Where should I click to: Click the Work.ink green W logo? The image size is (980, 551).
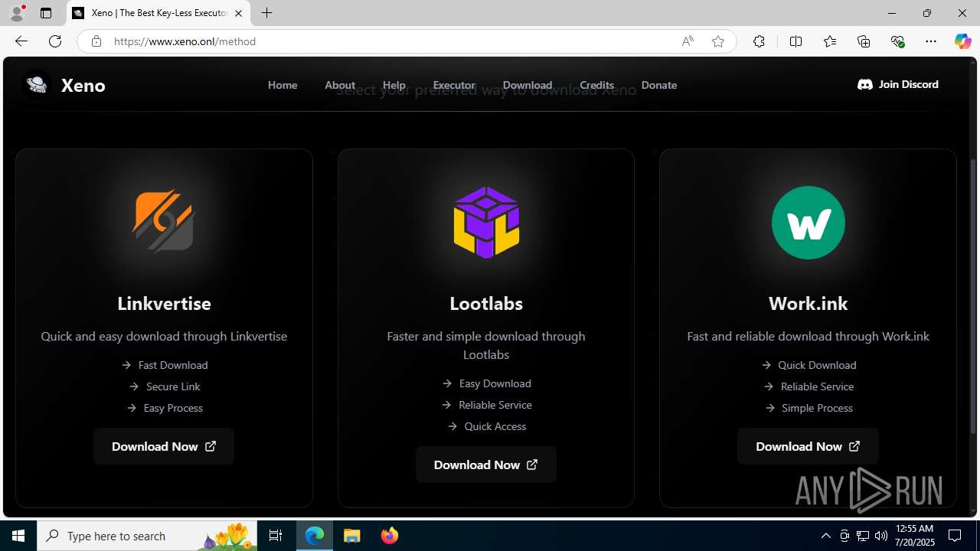point(808,223)
